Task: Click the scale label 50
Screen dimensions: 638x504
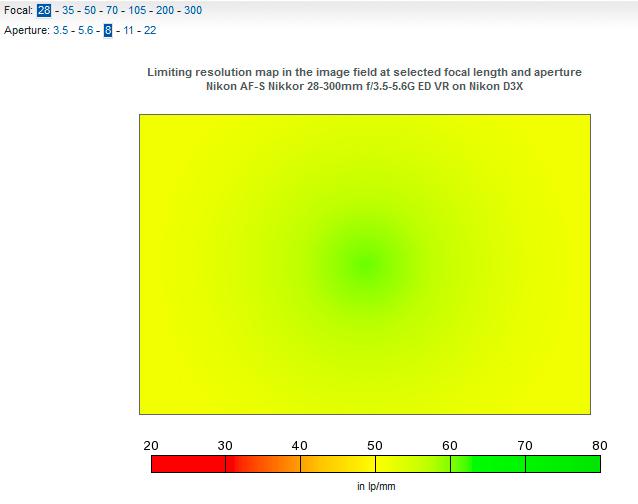Action: coord(375,445)
